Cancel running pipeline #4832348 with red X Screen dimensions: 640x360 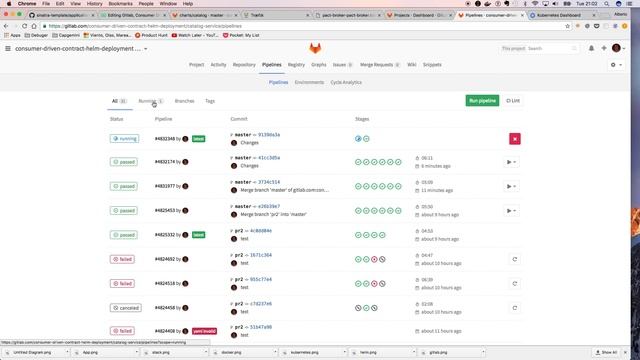click(x=515, y=139)
